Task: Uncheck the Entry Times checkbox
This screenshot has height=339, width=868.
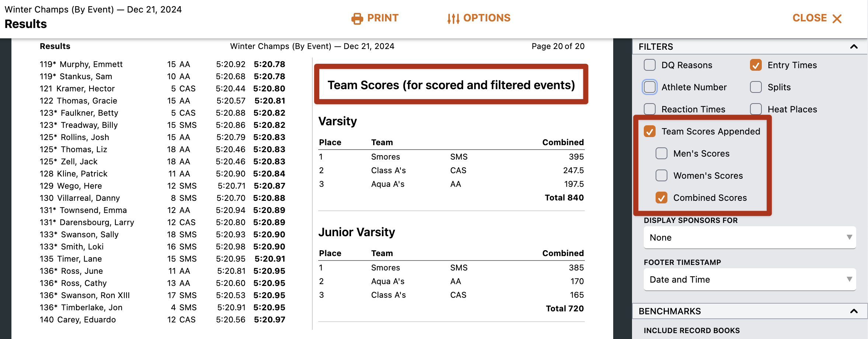Action: coord(756,65)
